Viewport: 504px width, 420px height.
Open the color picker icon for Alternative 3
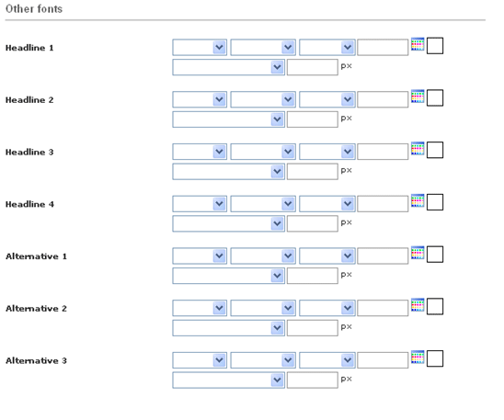[x=418, y=358]
